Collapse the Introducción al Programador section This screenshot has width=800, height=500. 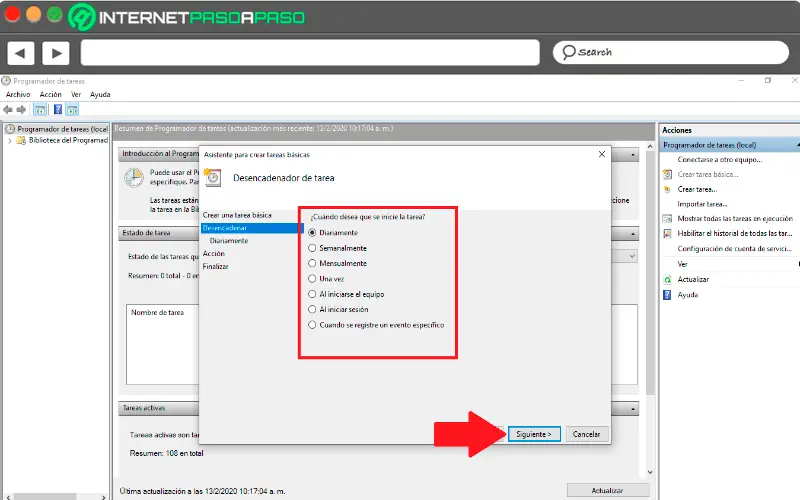click(633, 154)
